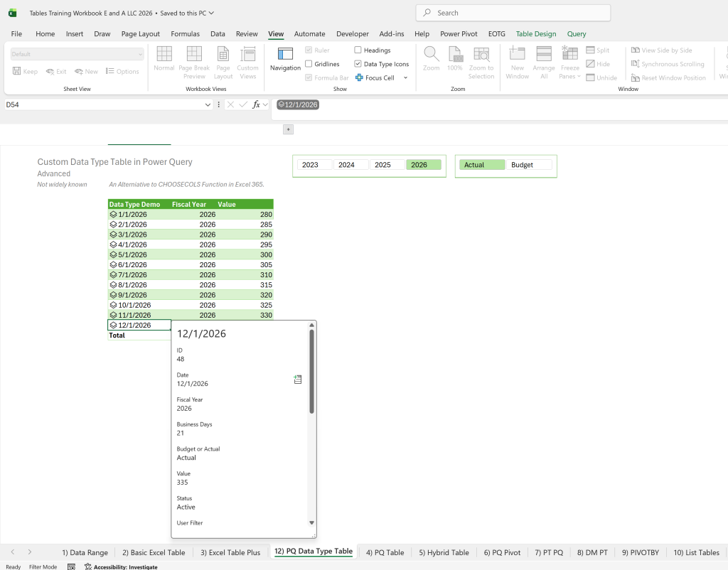Viewport: 728px width, 570px height.
Task: Hide the current window
Action: click(x=597, y=64)
